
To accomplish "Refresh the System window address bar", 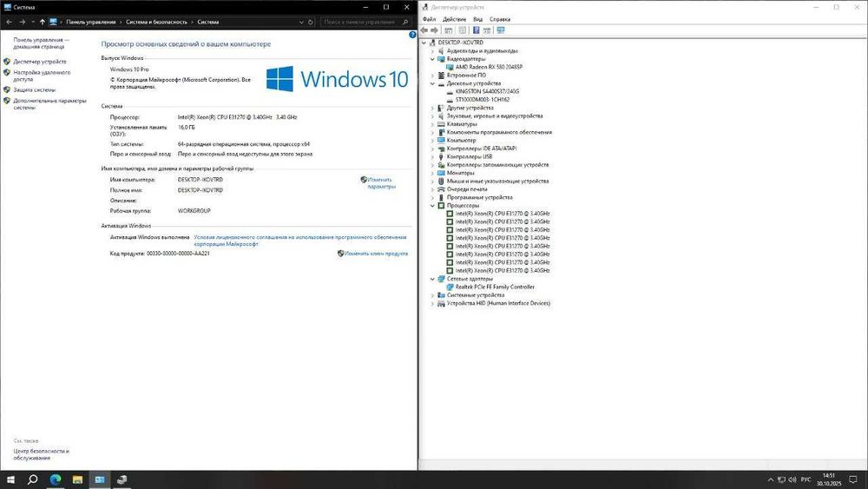I will pyautogui.click(x=311, y=23).
